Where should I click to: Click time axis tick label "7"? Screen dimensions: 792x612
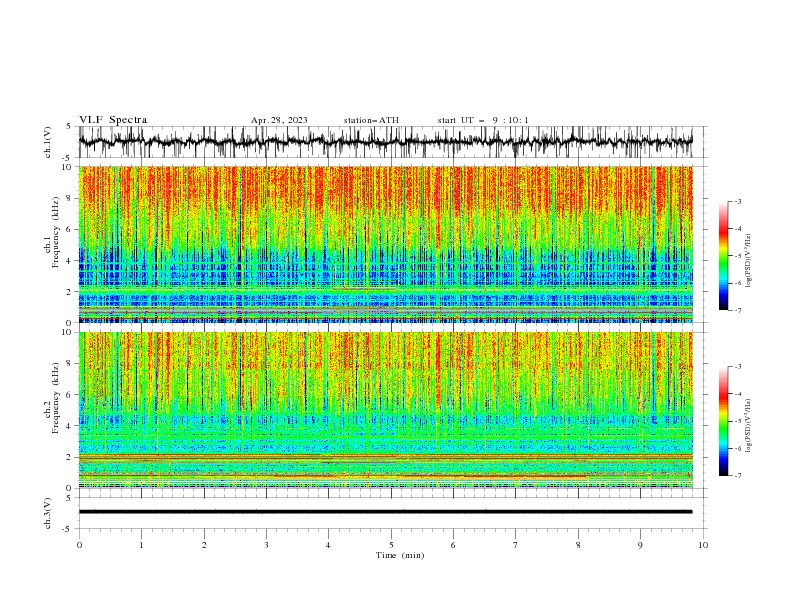[x=516, y=545]
